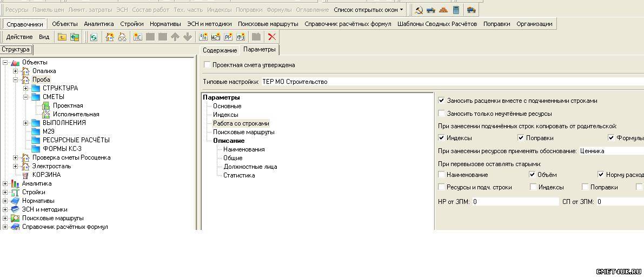Select 'Индексы' in the parameters tree
The height and width of the screenshot is (277, 644).
(x=225, y=115)
